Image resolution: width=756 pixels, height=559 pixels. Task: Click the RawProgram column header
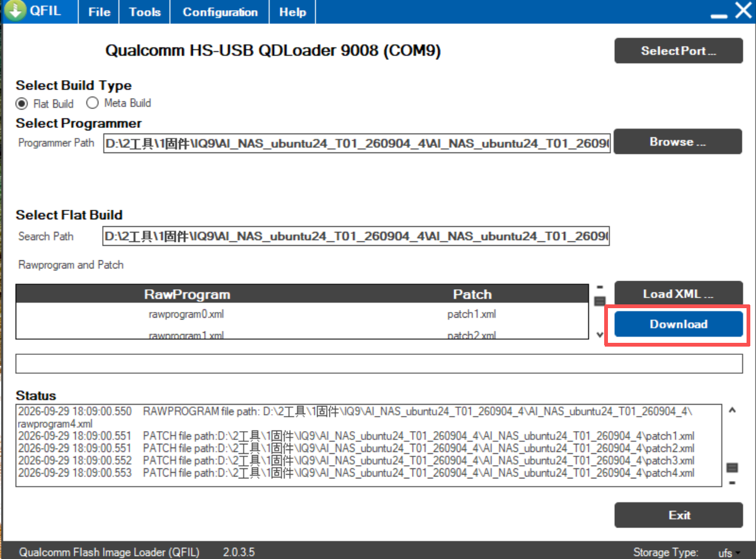point(187,294)
